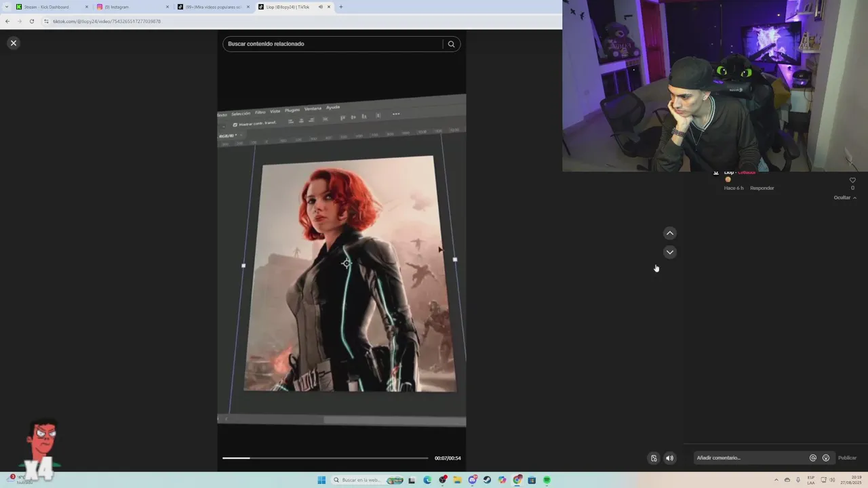Open the emoji picker in comment box
This screenshot has width=868, height=488.
click(x=826, y=458)
